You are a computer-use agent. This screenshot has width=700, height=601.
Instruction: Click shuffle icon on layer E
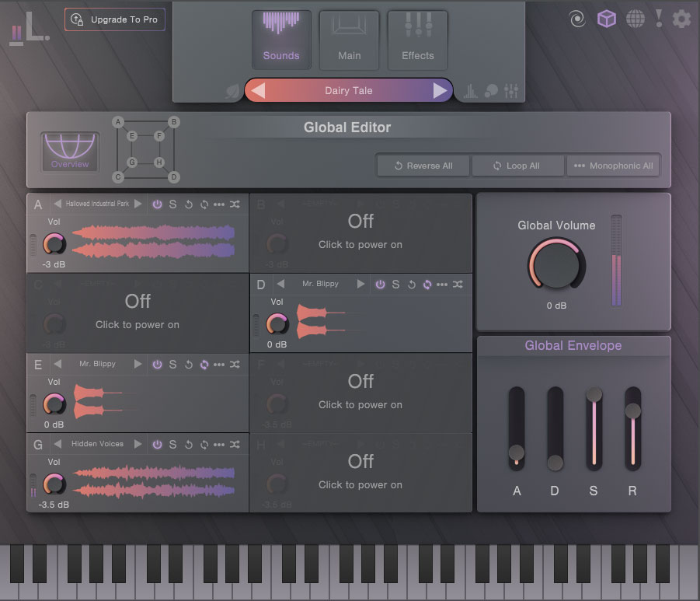(235, 365)
